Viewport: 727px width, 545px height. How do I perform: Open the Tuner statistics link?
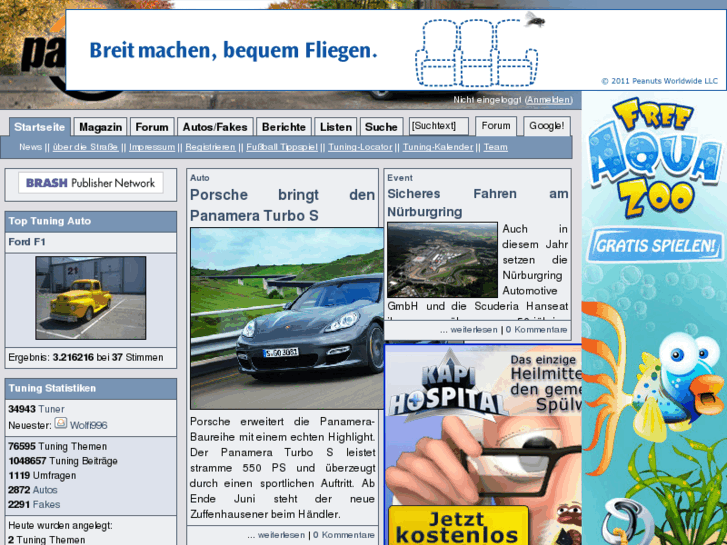tap(51, 409)
